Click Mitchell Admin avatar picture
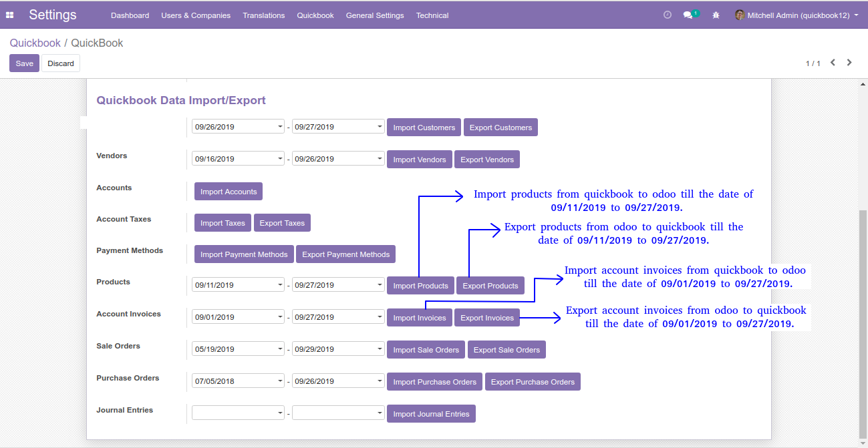The height and width of the screenshot is (448, 868). 739,15
